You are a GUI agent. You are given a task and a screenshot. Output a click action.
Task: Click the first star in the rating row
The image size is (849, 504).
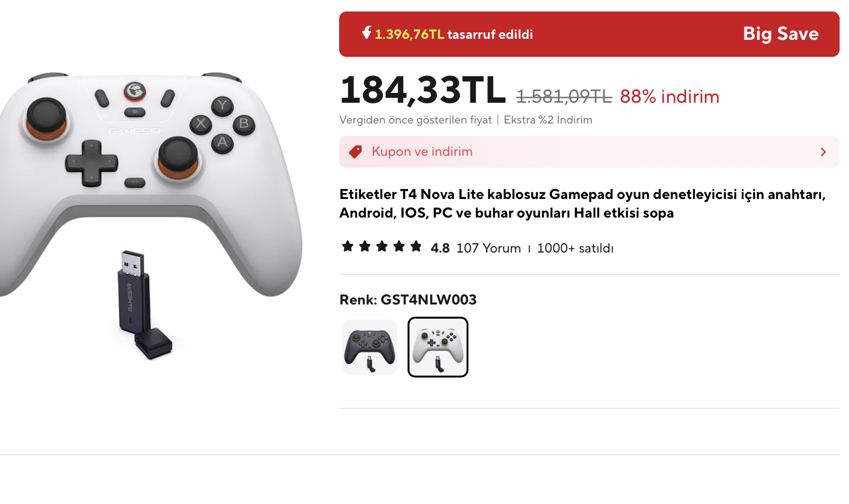click(347, 247)
